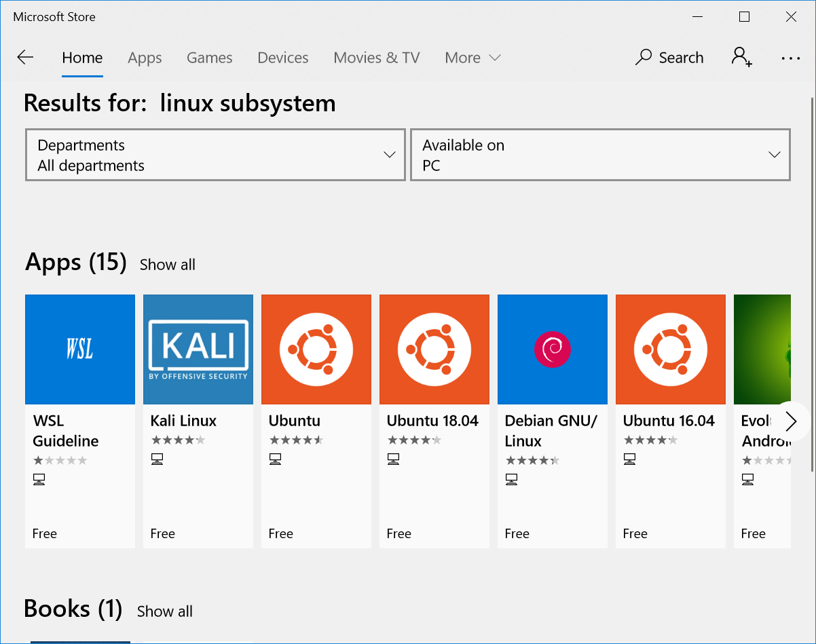This screenshot has height=644, width=816.
Task: Open the Debian GNU/Linux swirl logo tile
Action: [x=553, y=349]
